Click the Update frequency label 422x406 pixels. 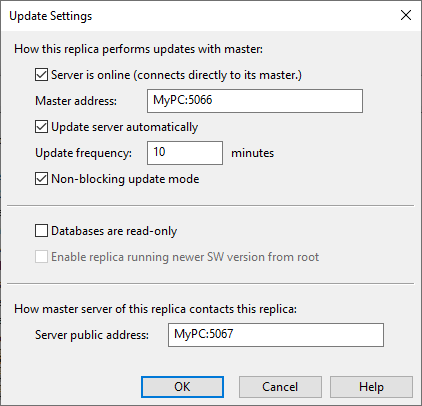(x=83, y=153)
